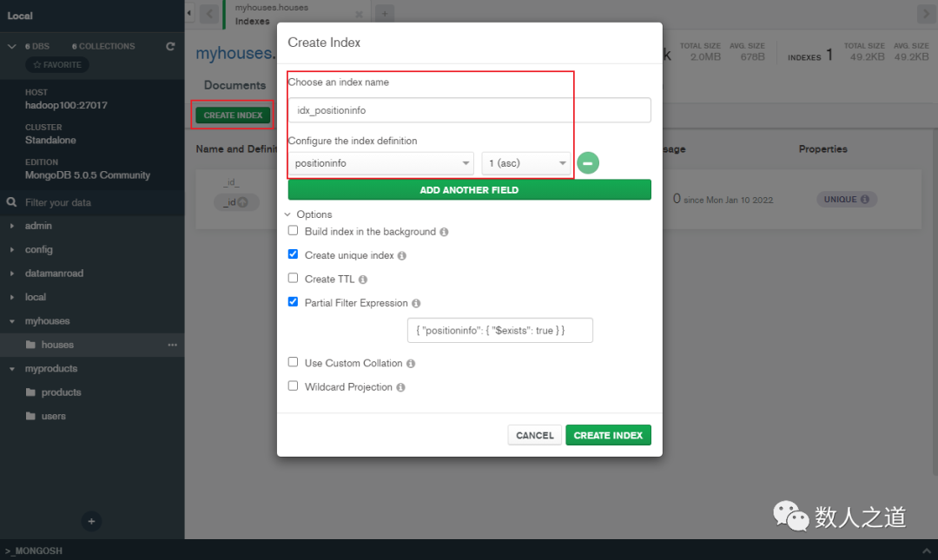Image resolution: width=938 pixels, height=560 pixels.
Task: Open the houses collection options ellipsis
Action: coord(171,345)
